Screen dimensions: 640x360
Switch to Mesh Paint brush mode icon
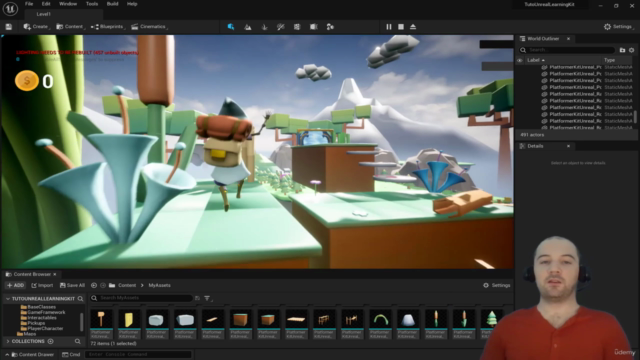[280, 27]
